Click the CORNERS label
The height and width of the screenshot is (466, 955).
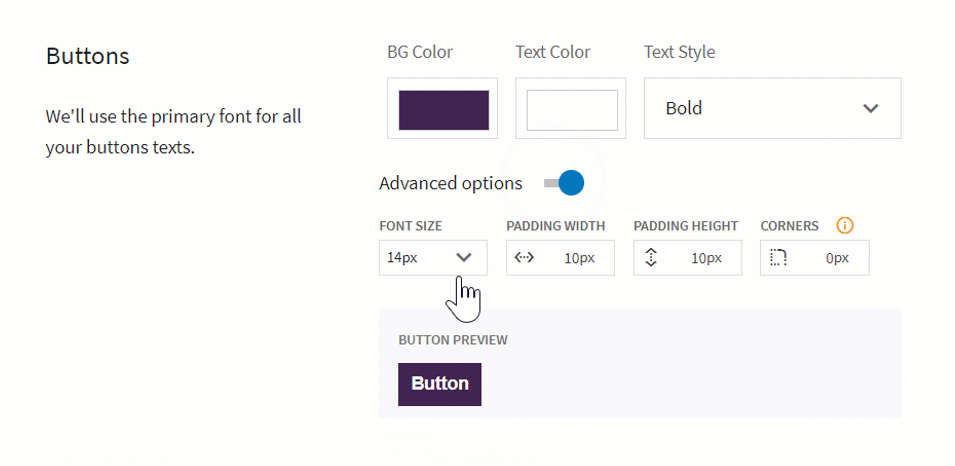click(789, 226)
